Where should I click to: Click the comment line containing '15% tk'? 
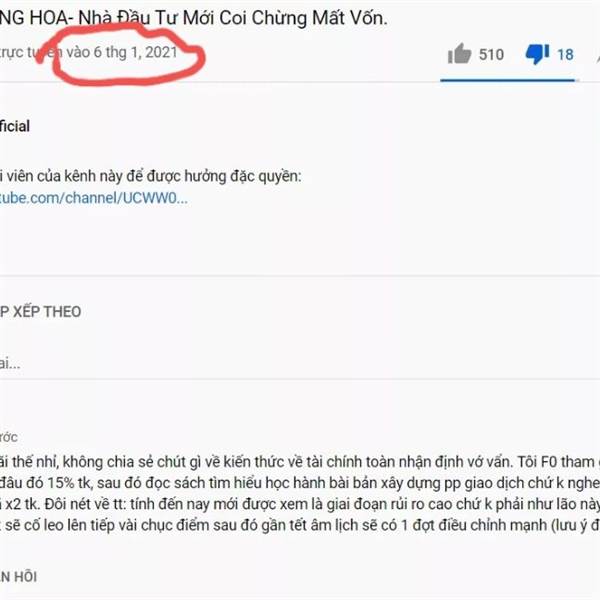click(x=300, y=483)
